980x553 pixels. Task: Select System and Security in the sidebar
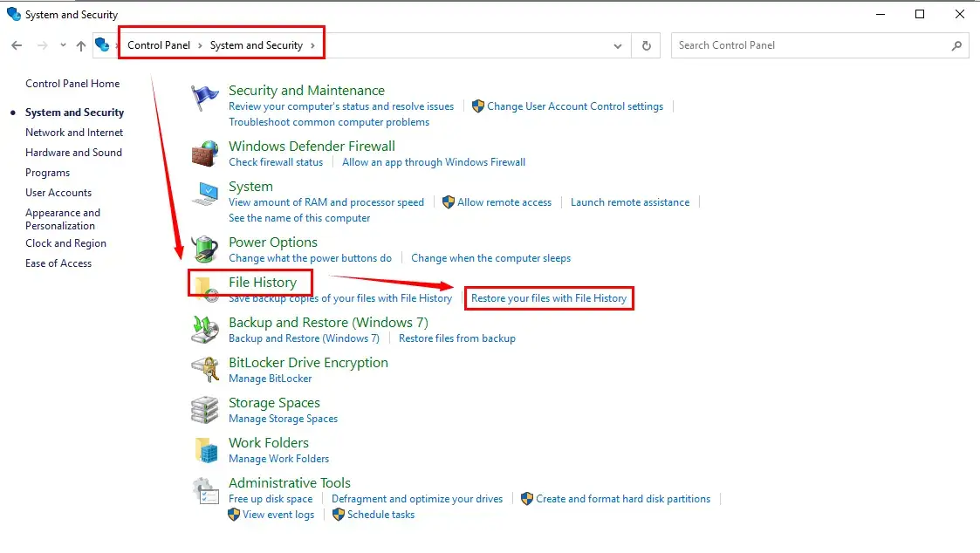pyautogui.click(x=74, y=113)
